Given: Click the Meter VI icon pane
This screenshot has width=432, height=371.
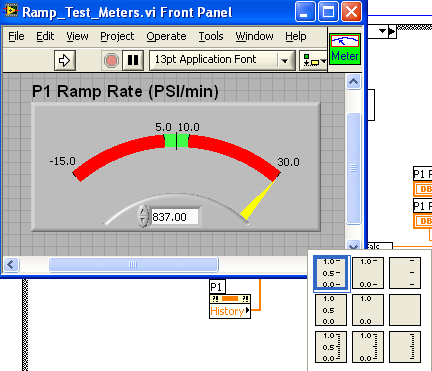Looking at the screenshot, I should [345, 49].
